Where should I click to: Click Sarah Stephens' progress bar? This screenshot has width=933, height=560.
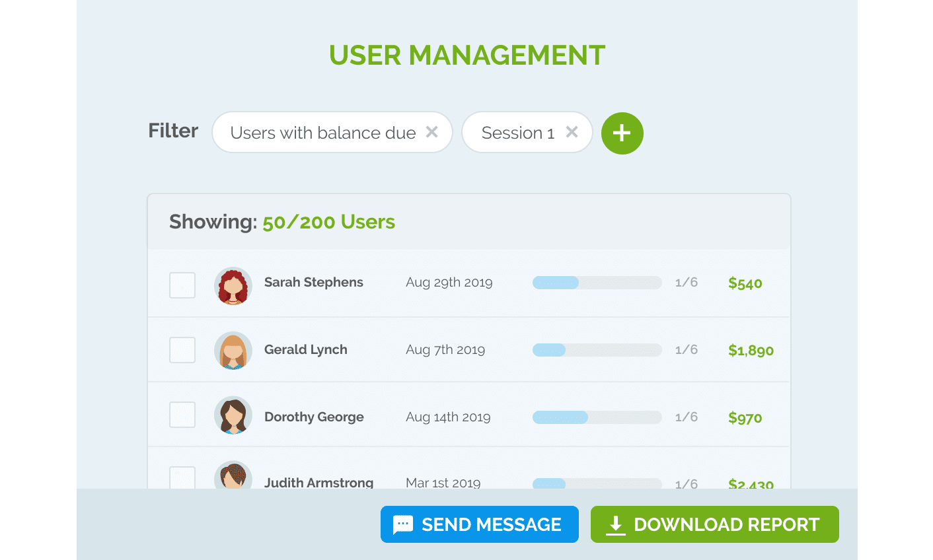pyautogui.click(x=597, y=283)
